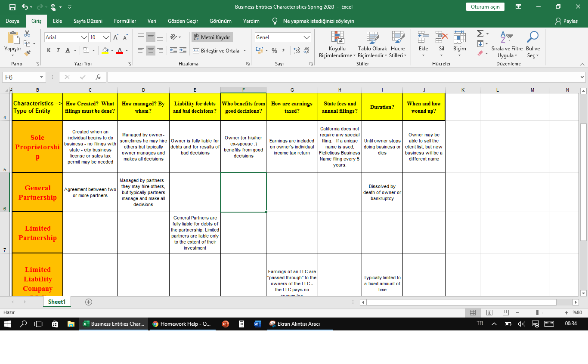Screen dimensions: 588x364
Task: Zoom out with the minus button
Action: click(517, 313)
